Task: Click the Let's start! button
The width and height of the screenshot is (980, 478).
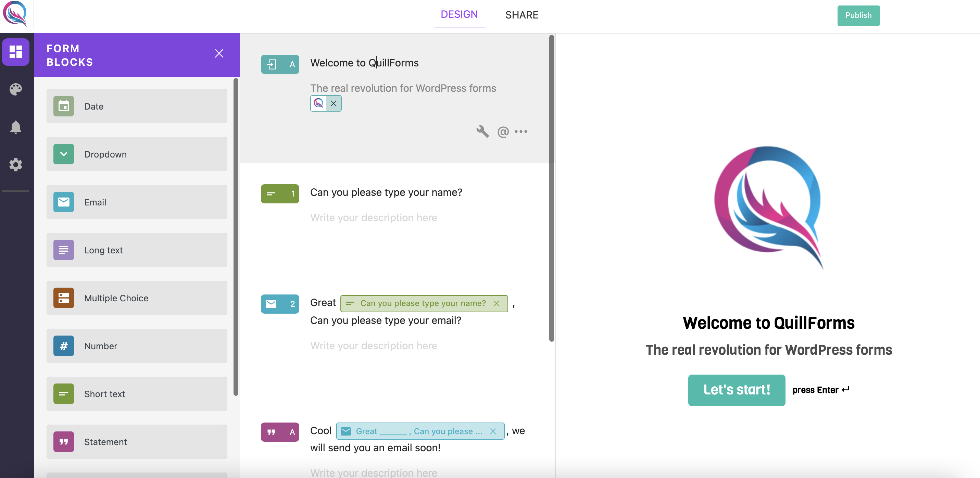Action: pos(737,389)
